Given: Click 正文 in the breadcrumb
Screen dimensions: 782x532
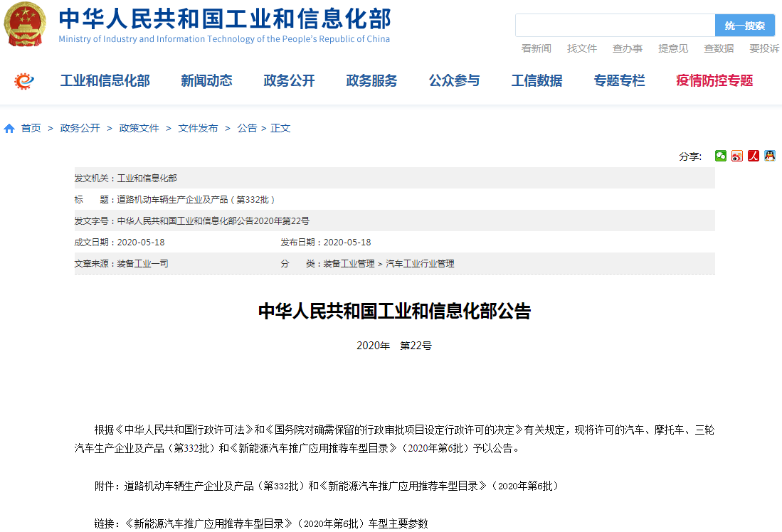Looking at the screenshot, I should coord(280,128).
